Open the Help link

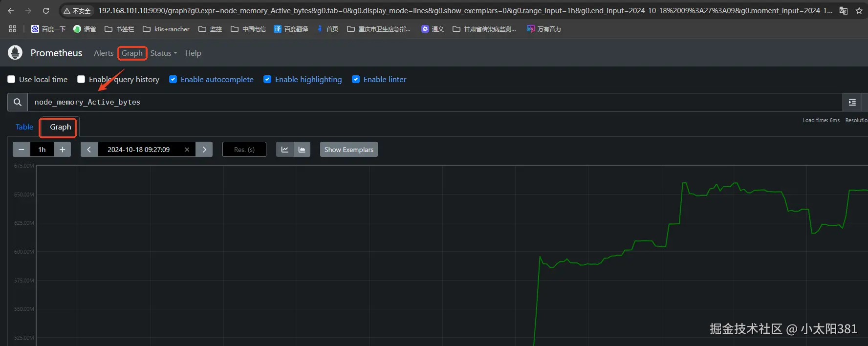(x=193, y=53)
